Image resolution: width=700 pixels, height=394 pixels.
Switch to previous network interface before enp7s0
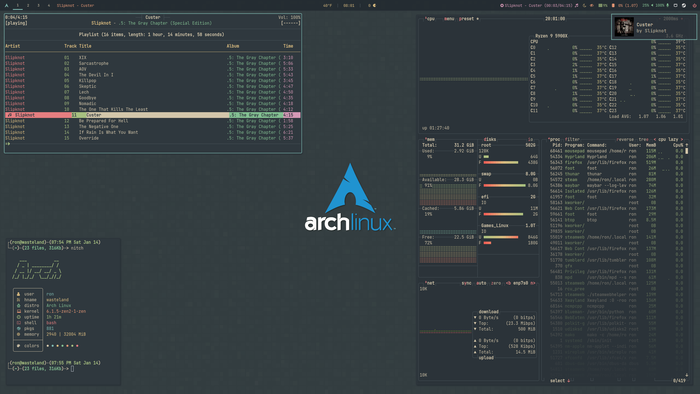click(x=509, y=283)
